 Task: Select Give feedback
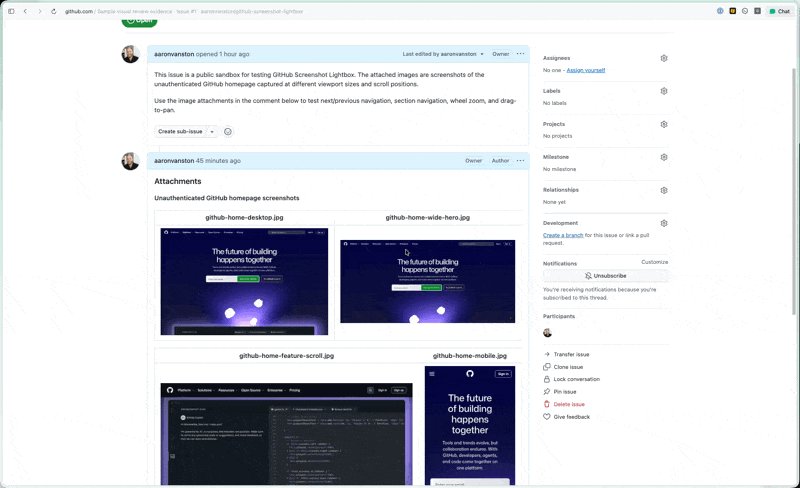566,417
